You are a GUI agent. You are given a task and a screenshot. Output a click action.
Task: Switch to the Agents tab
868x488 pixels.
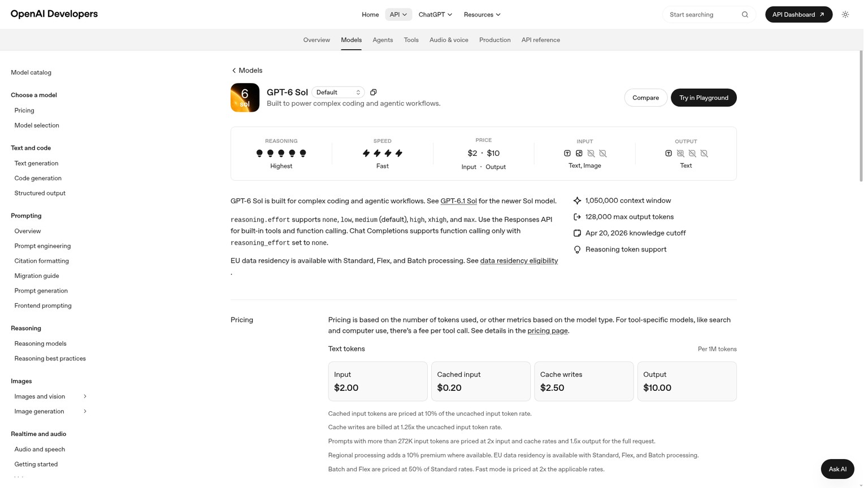[x=383, y=40]
